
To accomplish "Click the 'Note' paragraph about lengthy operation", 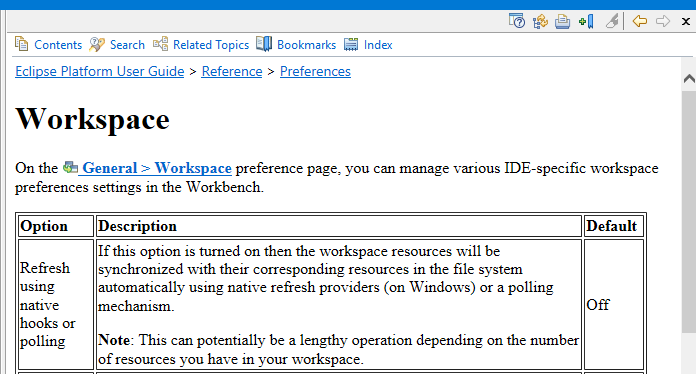I will 338,350.
